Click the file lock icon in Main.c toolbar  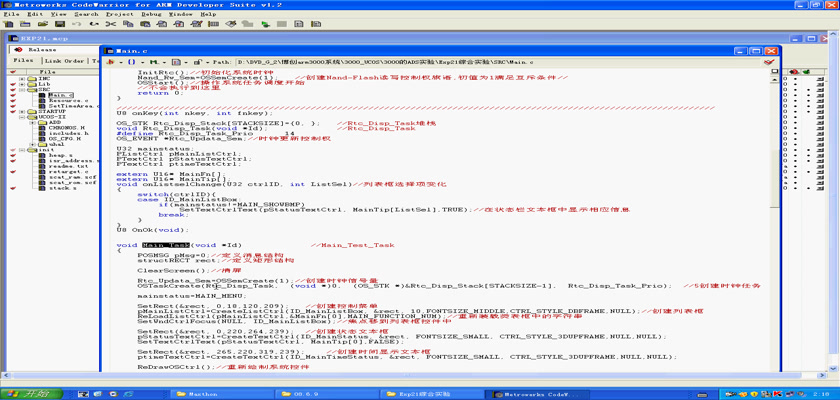click(x=197, y=63)
